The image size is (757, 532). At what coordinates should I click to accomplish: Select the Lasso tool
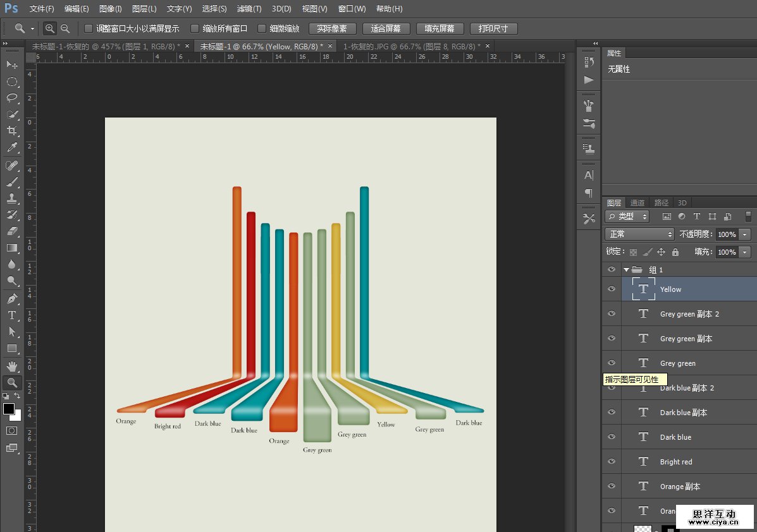pyautogui.click(x=12, y=98)
